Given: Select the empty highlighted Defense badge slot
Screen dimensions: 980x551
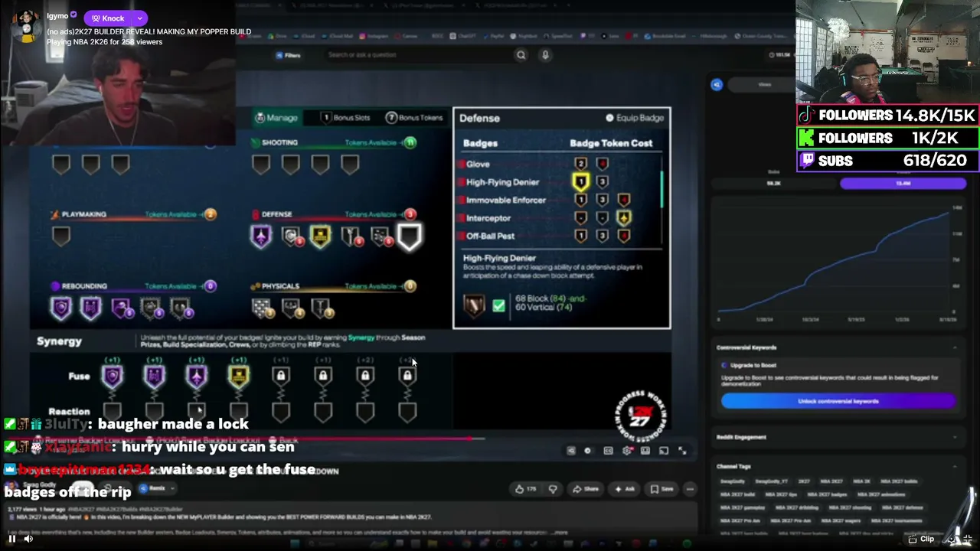Looking at the screenshot, I should 409,236.
